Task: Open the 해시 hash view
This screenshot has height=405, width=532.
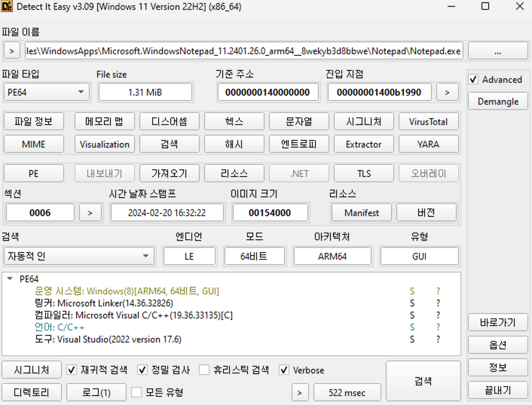Action: coord(234,144)
